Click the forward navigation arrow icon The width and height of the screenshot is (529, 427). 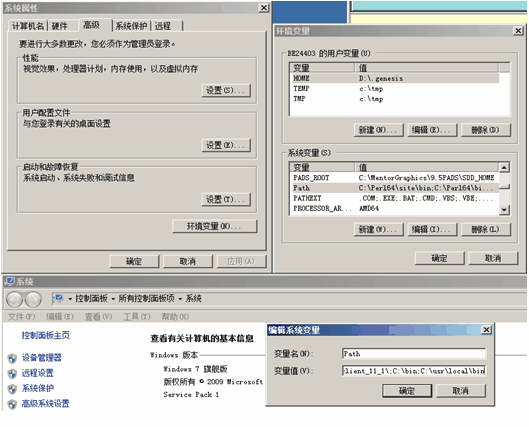[33, 299]
